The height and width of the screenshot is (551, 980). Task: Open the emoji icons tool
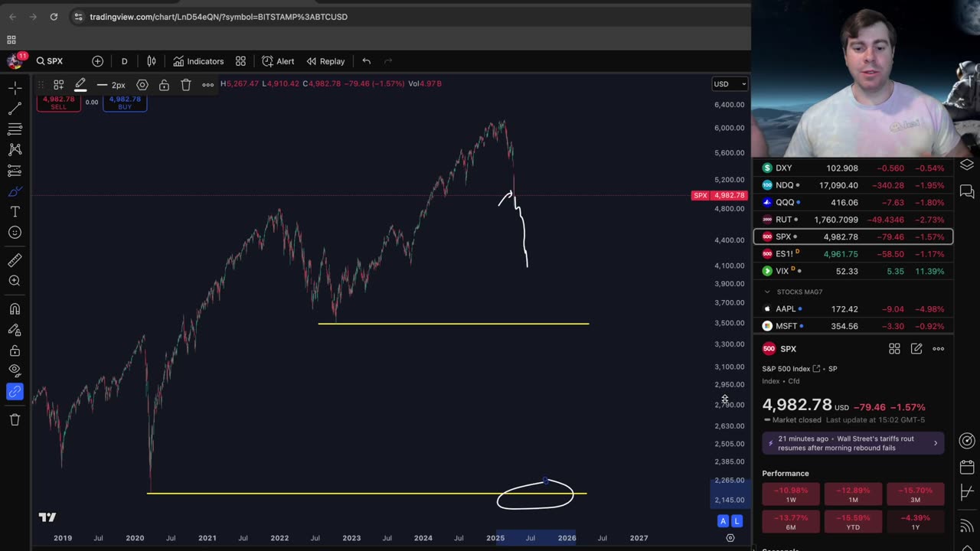click(15, 233)
